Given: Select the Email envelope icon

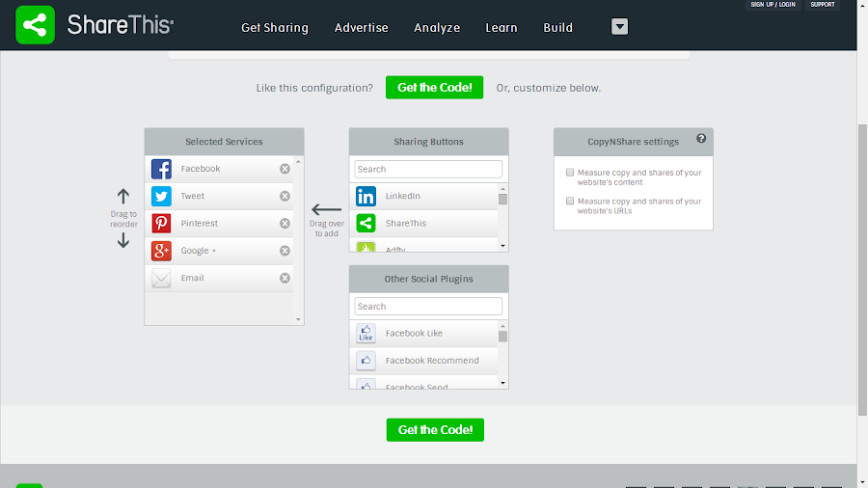Looking at the screenshot, I should point(161,279).
